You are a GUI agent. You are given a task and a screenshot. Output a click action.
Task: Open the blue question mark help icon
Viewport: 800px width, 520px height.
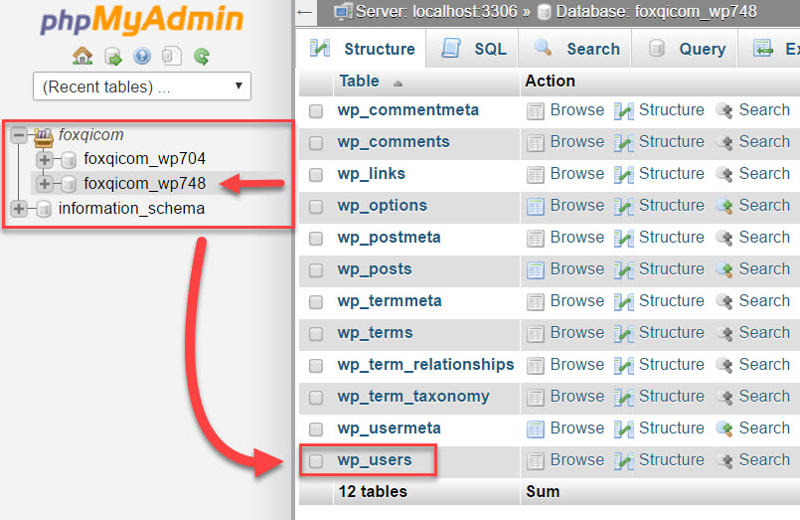click(x=142, y=56)
